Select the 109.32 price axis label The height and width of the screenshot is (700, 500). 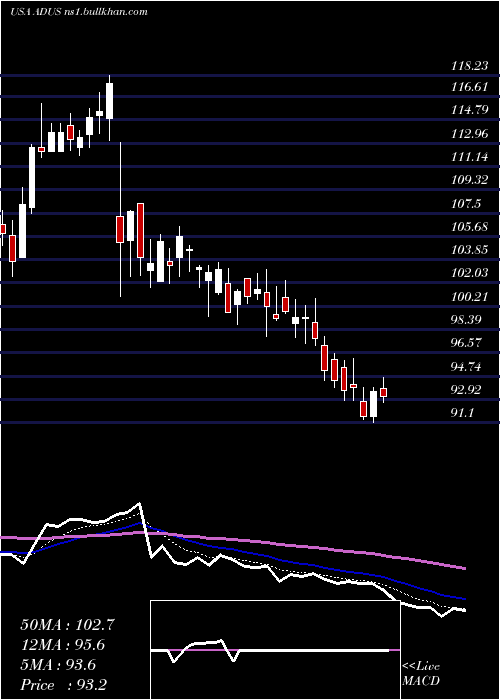pyautogui.click(x=469, y=180)
